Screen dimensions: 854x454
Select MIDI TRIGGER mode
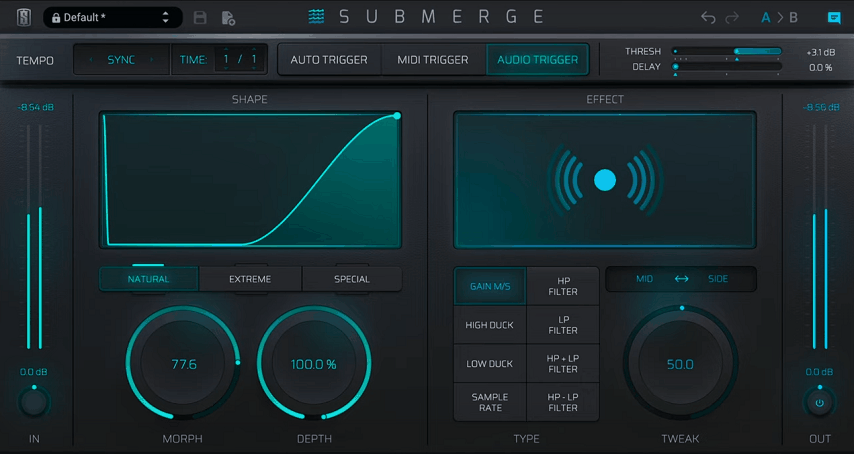(x=433, y=60)
